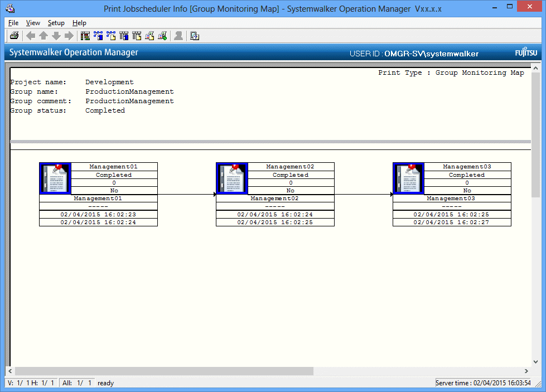Open the File menu
The image size is (546, 392).
point(13,23)
